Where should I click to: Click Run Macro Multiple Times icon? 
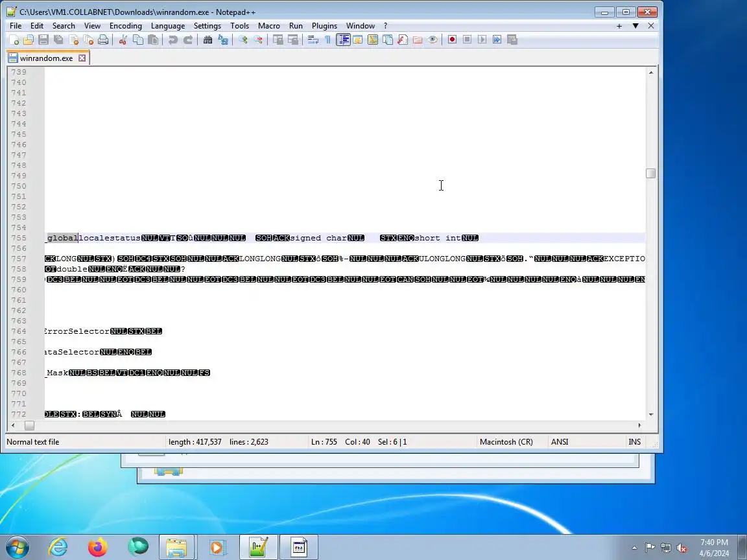[x=497, y=40]
